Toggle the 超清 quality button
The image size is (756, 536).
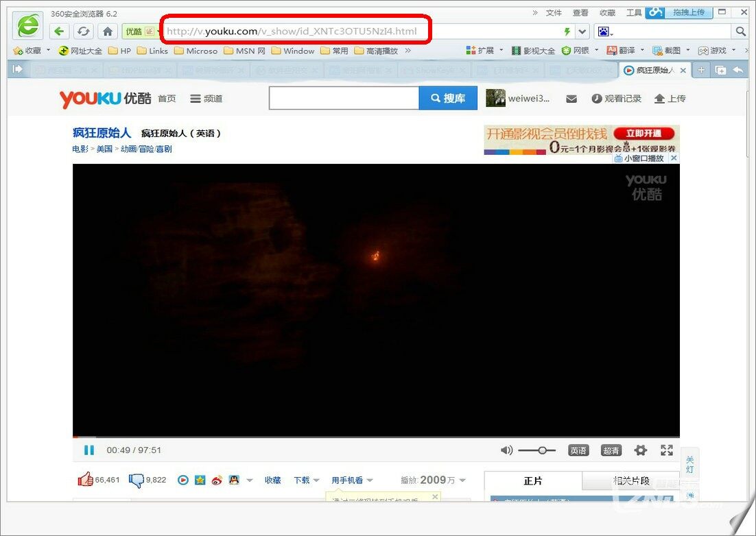click(611, 450)
